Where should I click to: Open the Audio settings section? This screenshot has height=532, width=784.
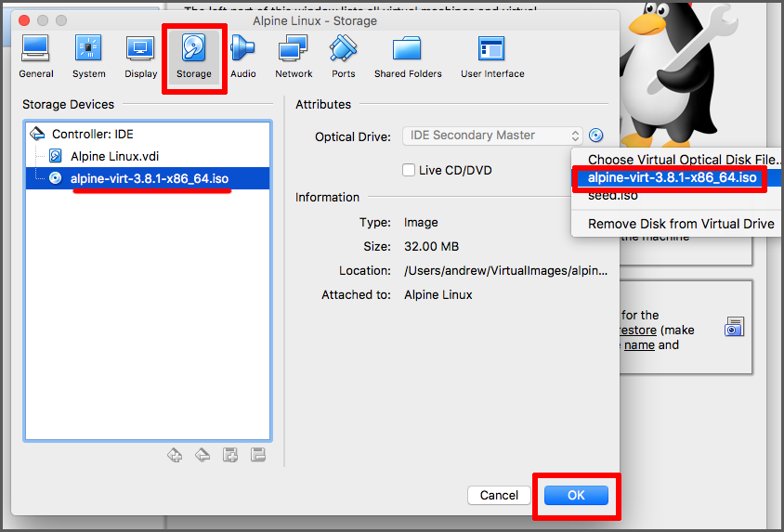click(243, 57)
